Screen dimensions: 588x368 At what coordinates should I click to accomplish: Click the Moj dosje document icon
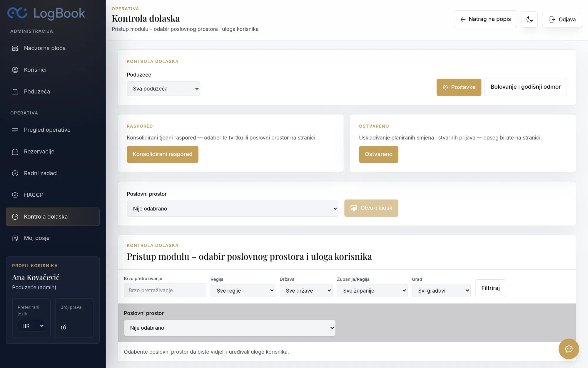click(15, 238)
